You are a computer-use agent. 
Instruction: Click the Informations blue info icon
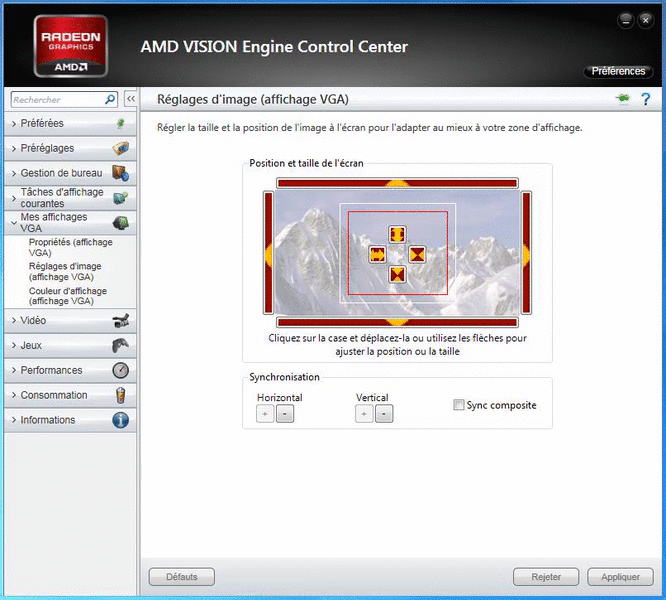[121, 420]
